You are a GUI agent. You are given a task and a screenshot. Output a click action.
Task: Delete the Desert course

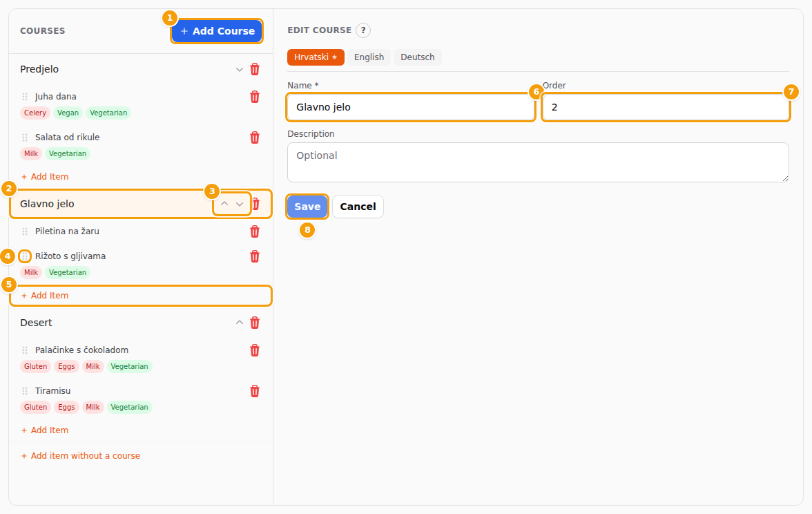[255, 323]
